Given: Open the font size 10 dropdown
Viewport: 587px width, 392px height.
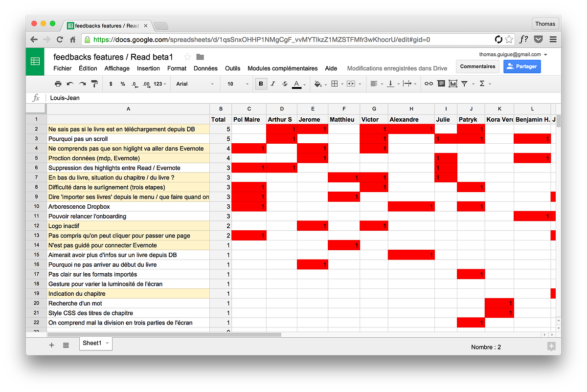Looking at the screenshot, I should [x=238, y=84].
